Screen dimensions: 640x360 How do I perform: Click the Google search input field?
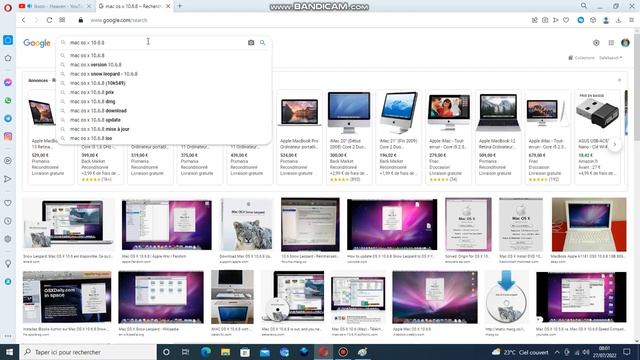click(157, 42)
